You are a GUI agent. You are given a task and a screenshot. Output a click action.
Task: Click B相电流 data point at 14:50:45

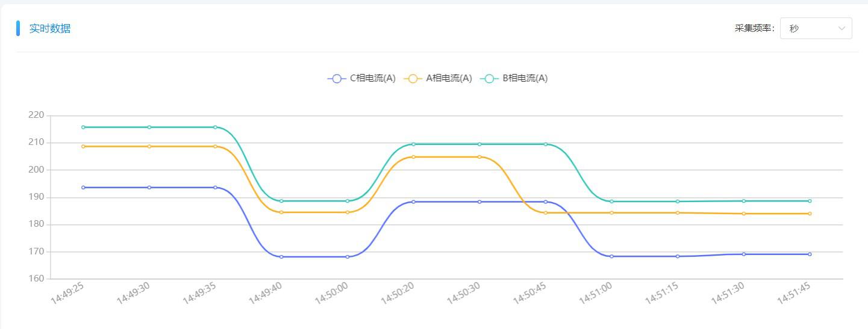pos(546,144)
